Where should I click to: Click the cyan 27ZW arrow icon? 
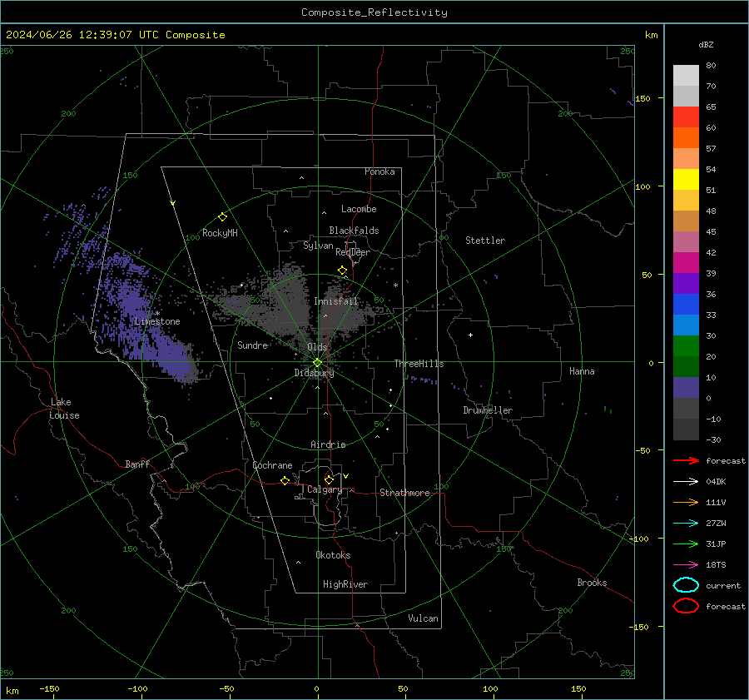point(686,524)
